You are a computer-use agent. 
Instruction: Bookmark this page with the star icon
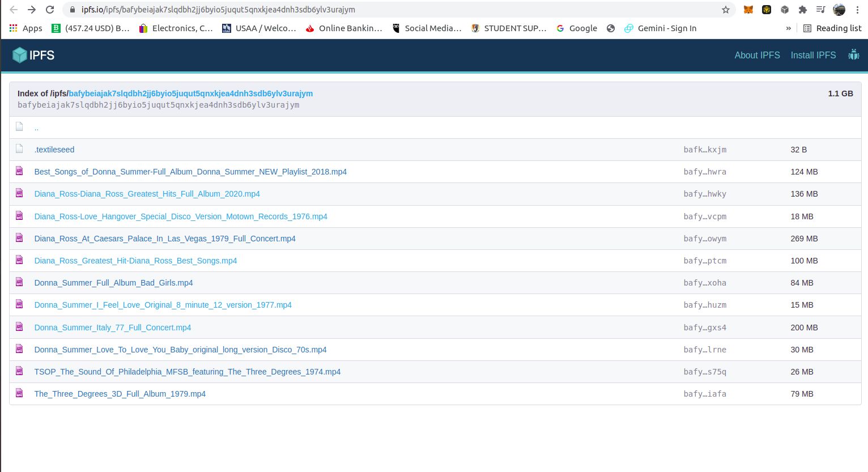(725, 10)
